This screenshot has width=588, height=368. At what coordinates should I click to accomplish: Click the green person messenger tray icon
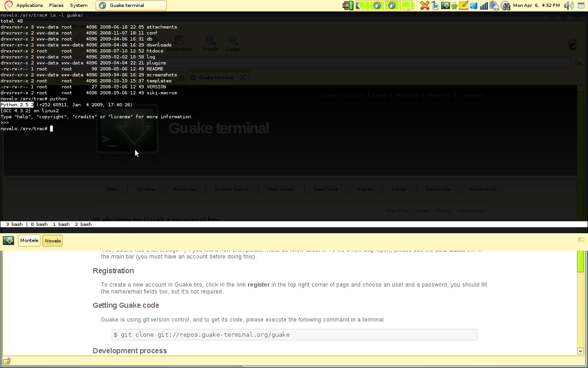coord(454,6)
